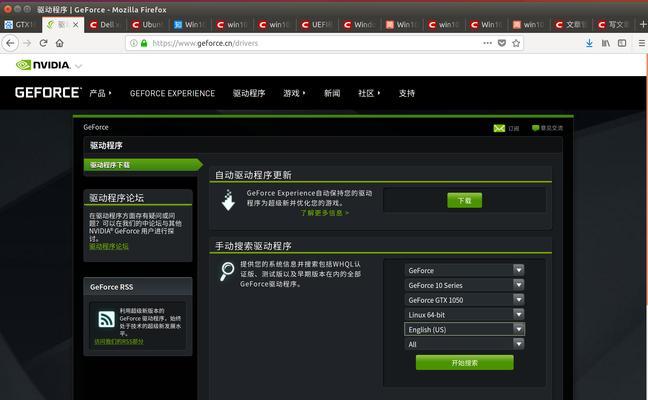Open GEFORCE EXPERIENCE in the nav bar
Viewport: 648px width, 400px height.
[x=172, y=93]
